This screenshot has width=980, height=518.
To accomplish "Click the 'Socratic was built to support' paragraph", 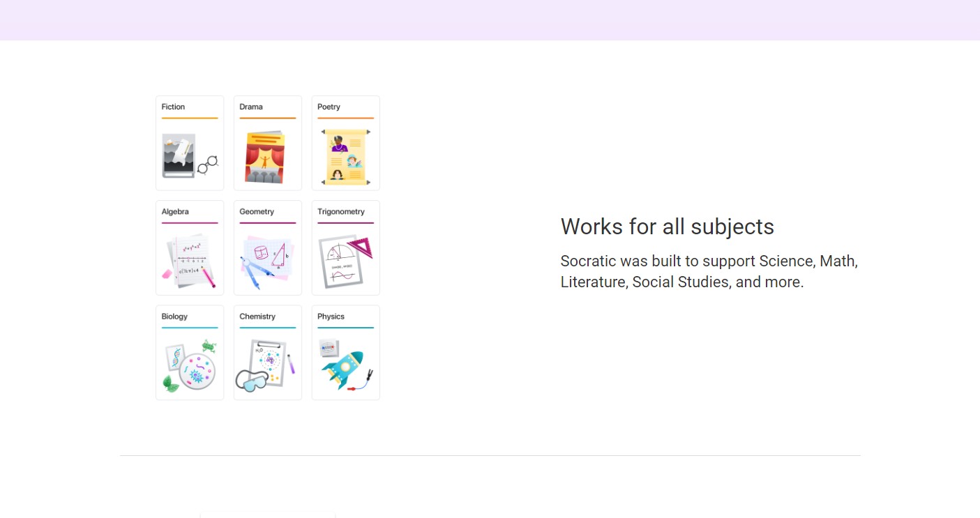I will [709, 271].
